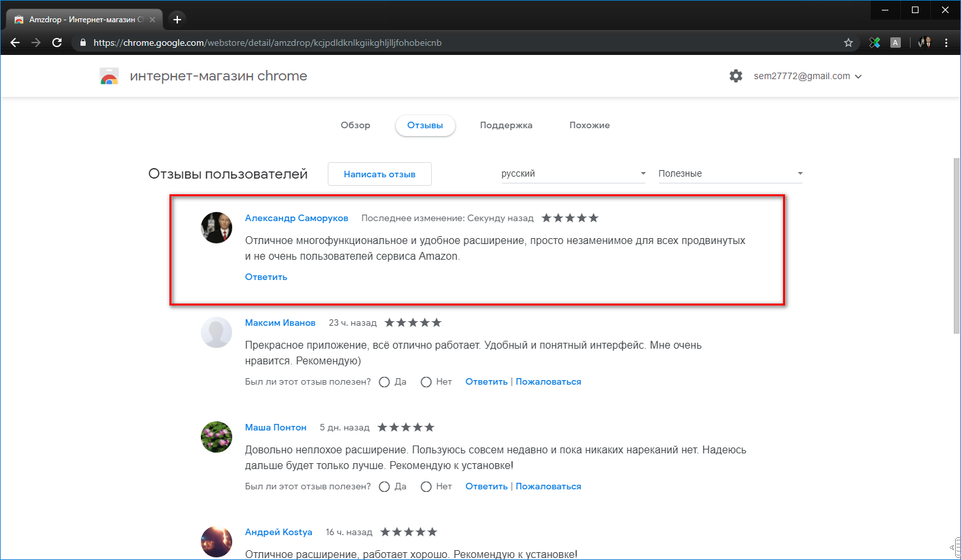Report Максим Иванов's review (Пожаловаться)
961x560 pixels.
click(x=548, y=381)
